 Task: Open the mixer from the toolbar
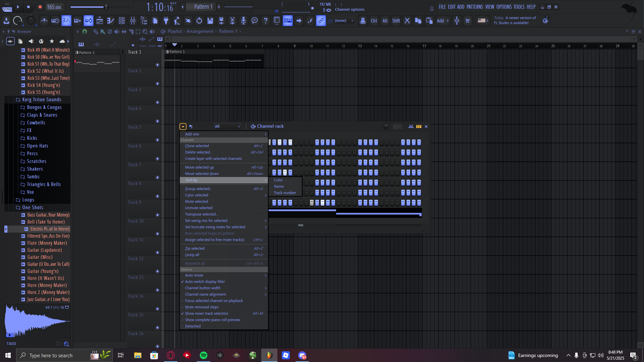pos(133,21)
